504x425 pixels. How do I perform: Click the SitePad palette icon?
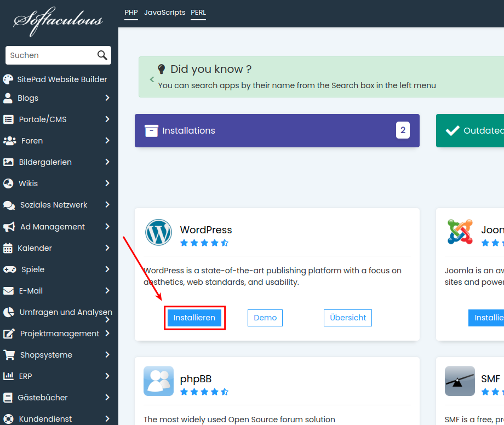coord(8,79)
